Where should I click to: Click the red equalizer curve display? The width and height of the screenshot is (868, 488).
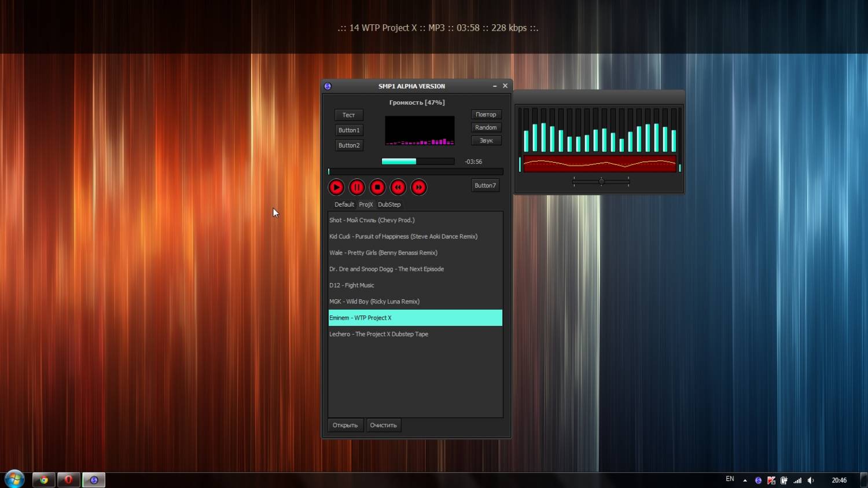coord(599,164)
